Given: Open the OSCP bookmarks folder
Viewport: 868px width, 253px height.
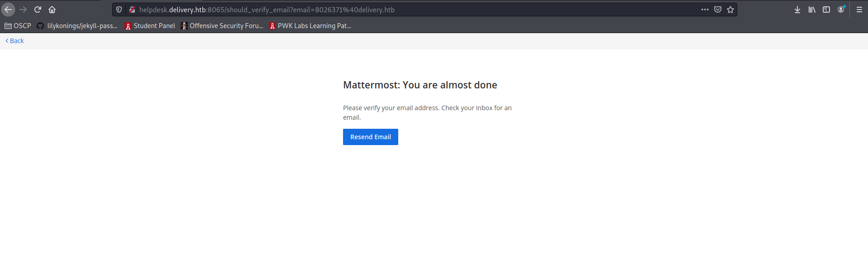Looking at the screenshot, I should [x=18, y=26].
